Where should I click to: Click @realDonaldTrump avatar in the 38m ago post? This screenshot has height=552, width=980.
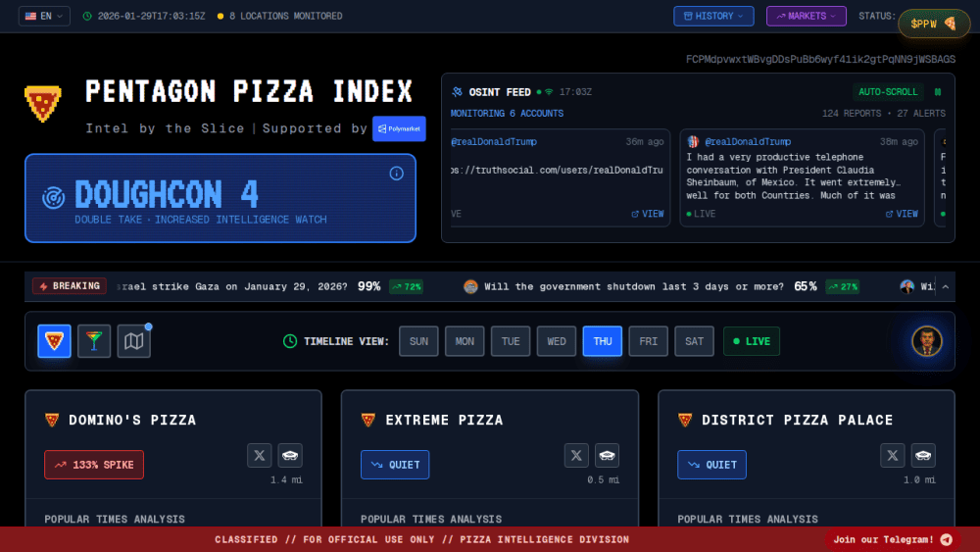693,142
